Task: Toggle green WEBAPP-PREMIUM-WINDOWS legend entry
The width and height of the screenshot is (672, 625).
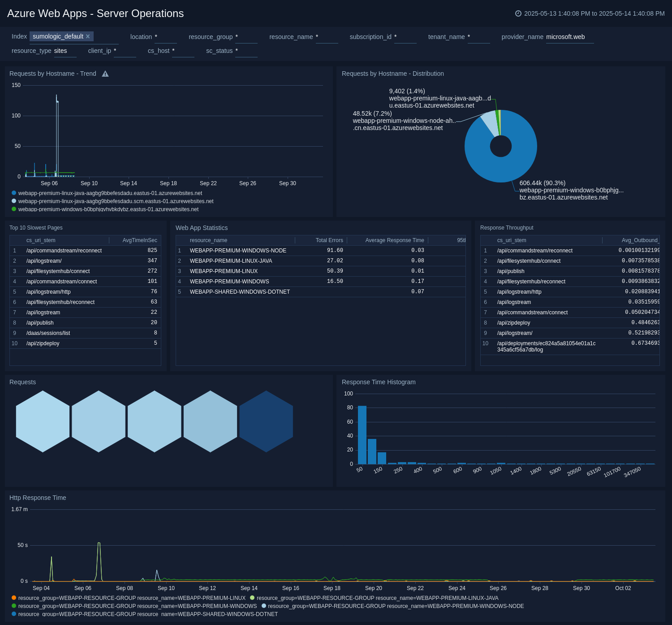Action: (x=134, y=606)
